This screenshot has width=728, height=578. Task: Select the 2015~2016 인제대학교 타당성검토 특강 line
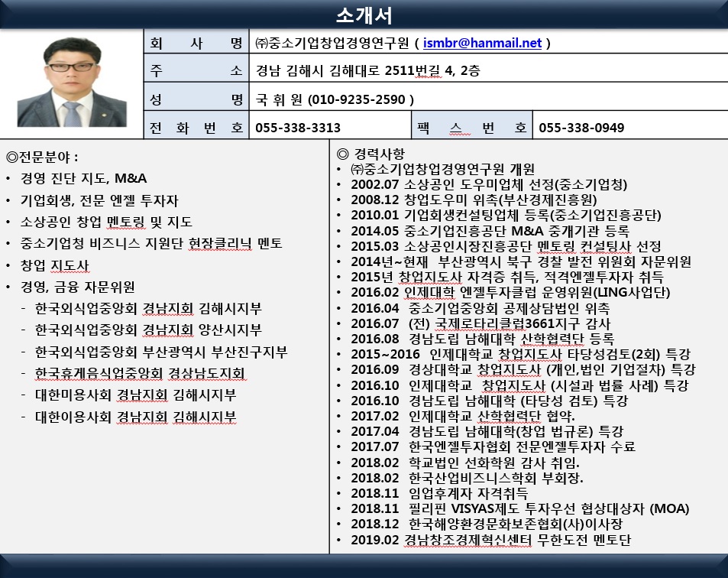click(x=521, y=354)
